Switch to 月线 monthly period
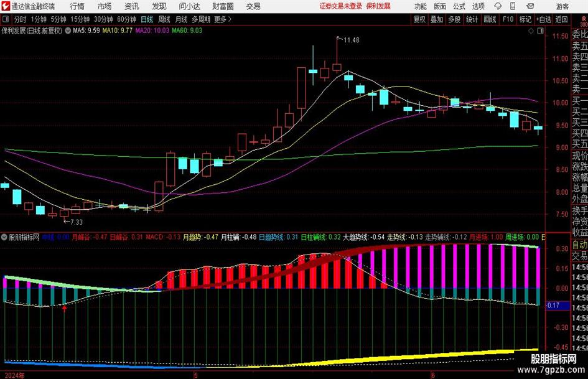Viewport: 588px width, 379px height. coord(182,19)
